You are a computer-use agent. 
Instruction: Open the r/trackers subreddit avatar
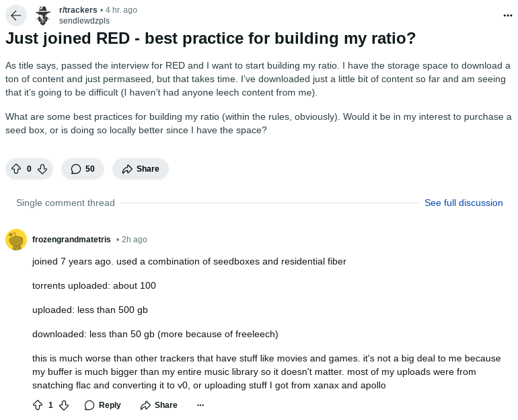click(x=43, y=15)
